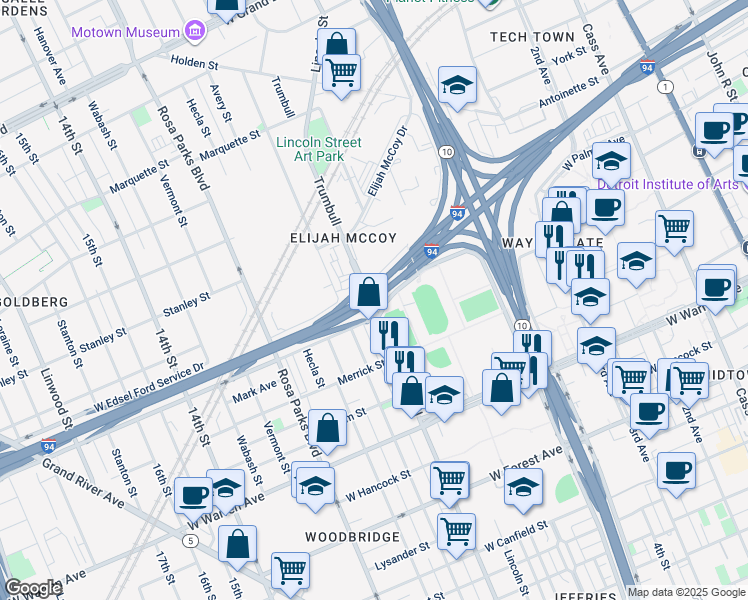Select the shopping bag pin near Elijah McCoy label

coord(369,292)
